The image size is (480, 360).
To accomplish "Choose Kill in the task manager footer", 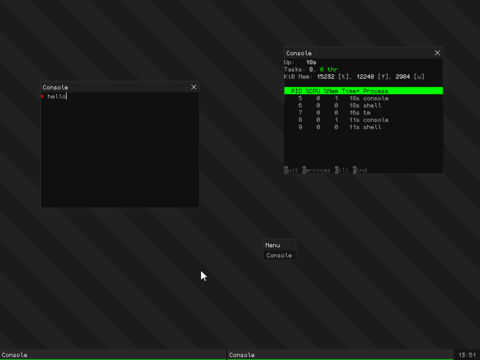I will click(342, 170).
